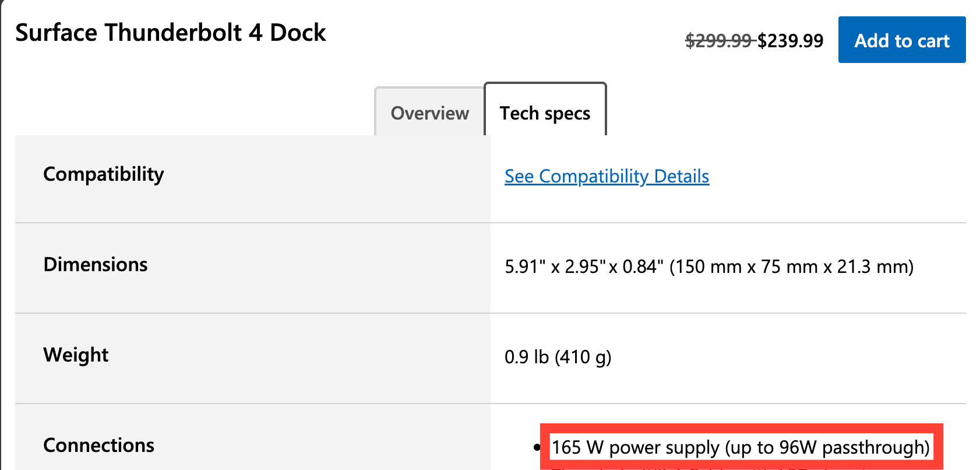This screenshot has width=980, height=470.
Task: Switch to the Overview tab
Action: 429,113
